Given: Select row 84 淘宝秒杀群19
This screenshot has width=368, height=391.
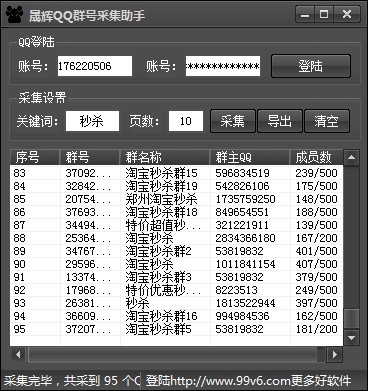Looking at the screenshot, I should click(x=176, y=186).
